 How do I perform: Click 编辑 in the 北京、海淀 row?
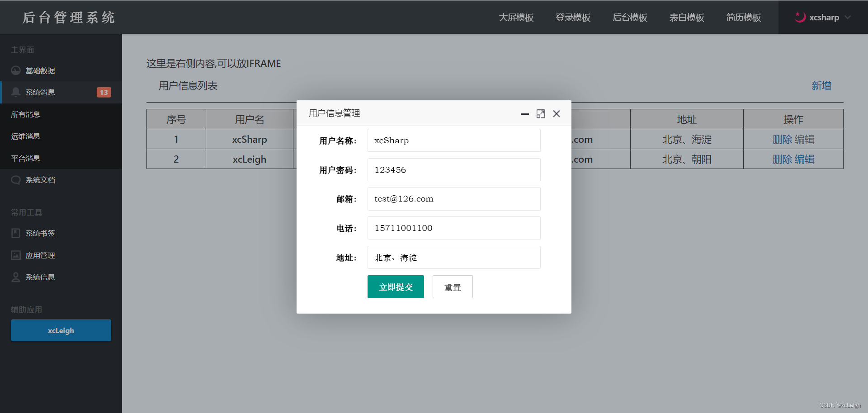point(805,140)
